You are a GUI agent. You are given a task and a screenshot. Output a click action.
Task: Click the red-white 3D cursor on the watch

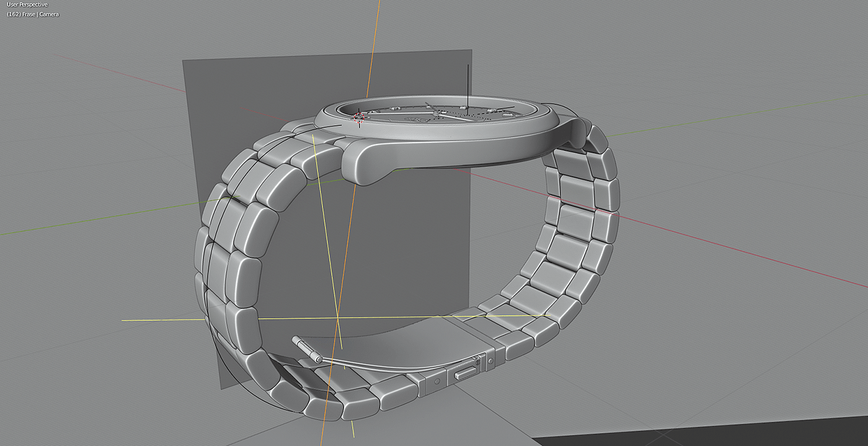(359, 117)
